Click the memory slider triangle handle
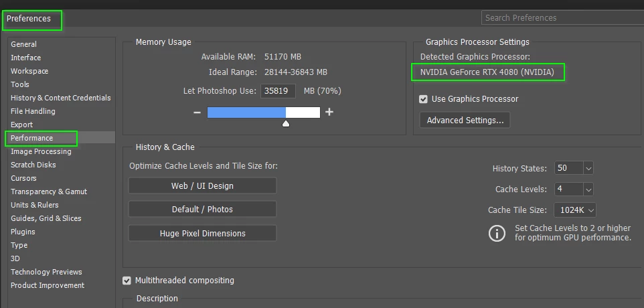 286,123
